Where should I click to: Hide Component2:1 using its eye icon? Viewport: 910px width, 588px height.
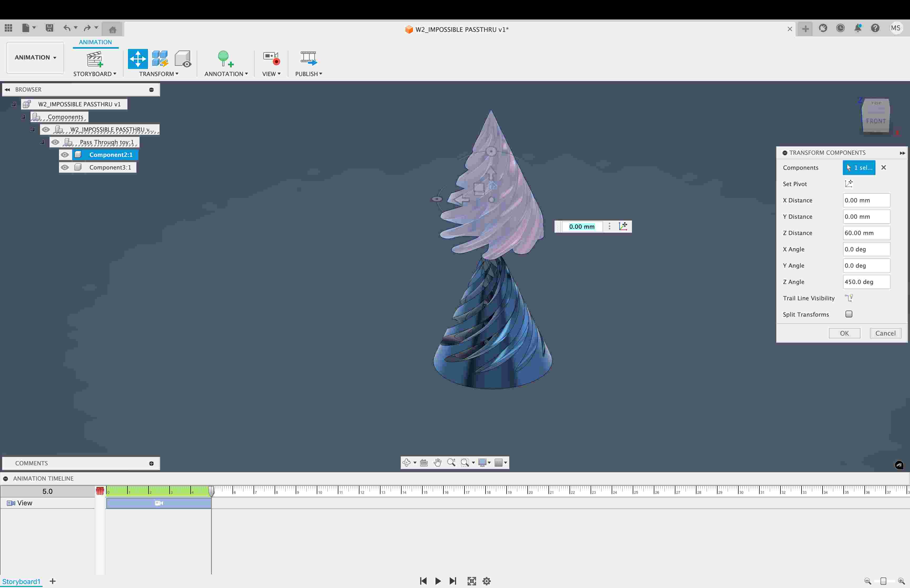(65, 155)
